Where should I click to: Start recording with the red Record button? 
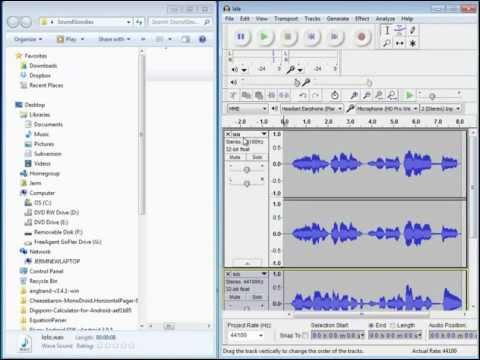pos(361,37)
